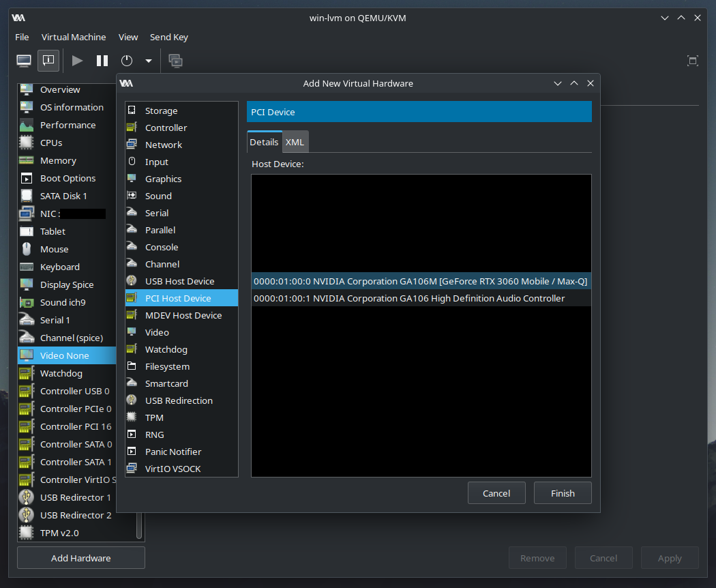Select SATA Disk 1 in hardware list
716x588 pixels.
click(x=67, y=196)
